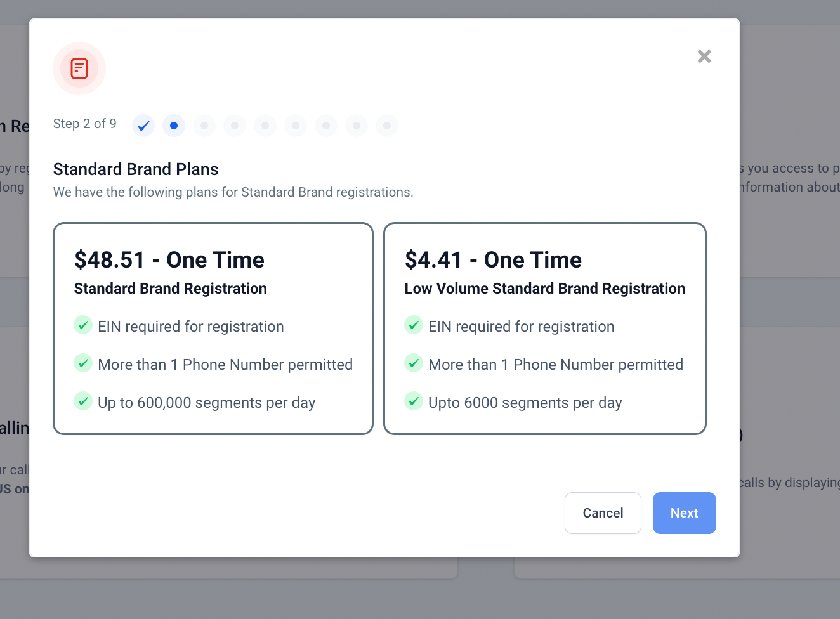The height and width of the screenshot is (619, 840).
Task: Click check icon beside EIN required in $4.41 plan
Action: pyautogui.click(x=414, y=325)
